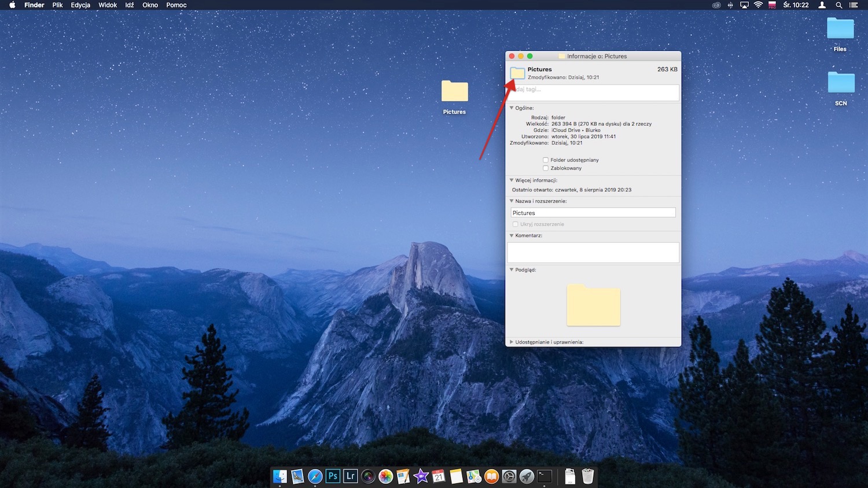Launch Photoshop from the Dock
868x488 pixels.
coord(332,476)
